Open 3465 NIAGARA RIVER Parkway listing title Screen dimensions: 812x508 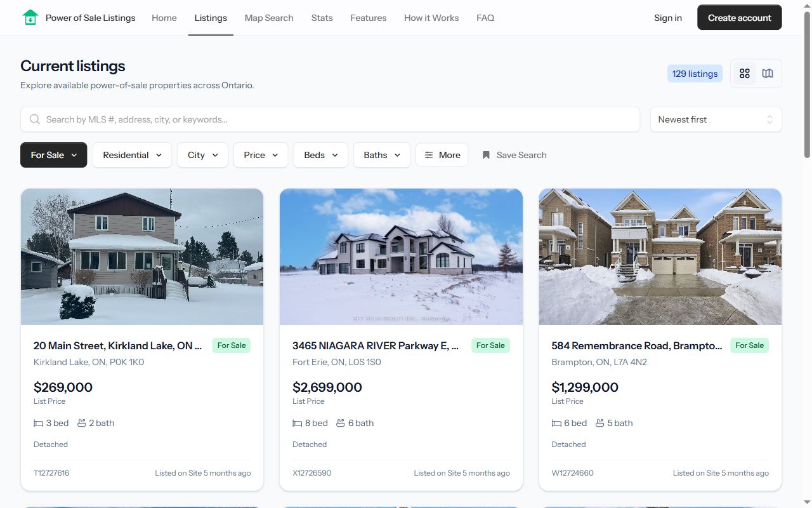point(376,345)
